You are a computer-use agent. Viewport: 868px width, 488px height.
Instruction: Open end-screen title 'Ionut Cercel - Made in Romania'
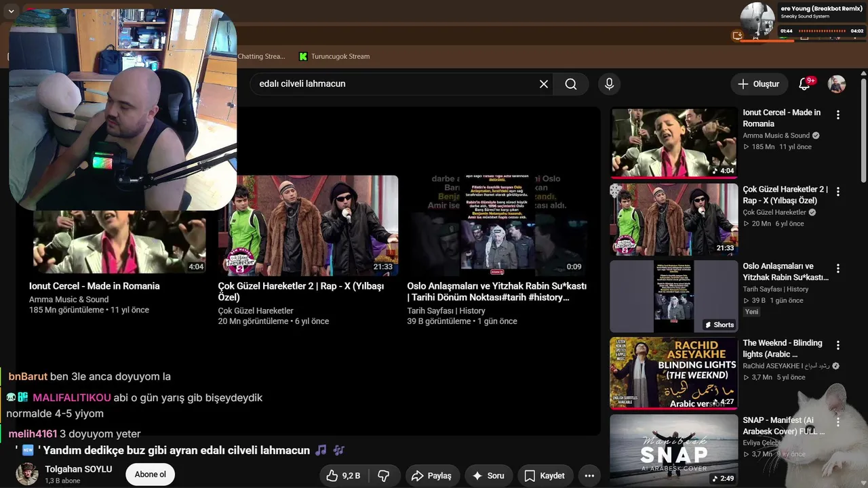click(94, 286)
